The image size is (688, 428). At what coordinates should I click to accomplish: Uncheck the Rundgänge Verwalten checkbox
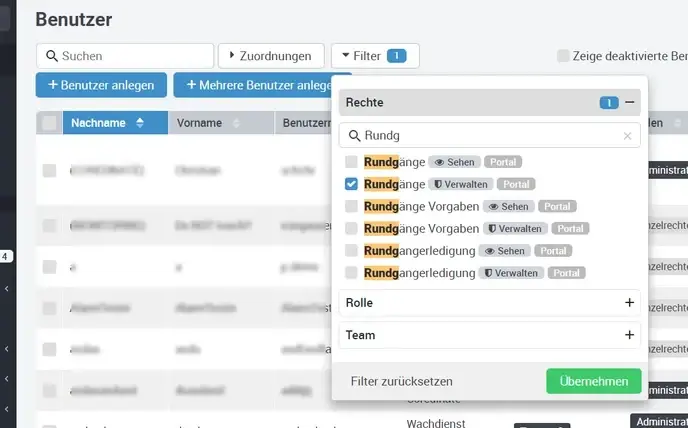pyautogui.click(x=351, y=184)
